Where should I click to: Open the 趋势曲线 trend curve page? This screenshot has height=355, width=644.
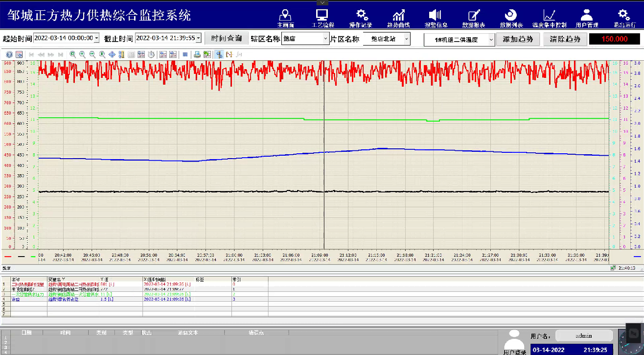point(398,17)
